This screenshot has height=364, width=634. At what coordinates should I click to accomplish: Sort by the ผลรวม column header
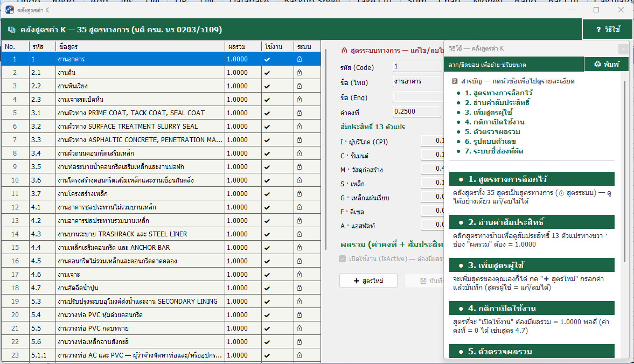pos(243,46)
